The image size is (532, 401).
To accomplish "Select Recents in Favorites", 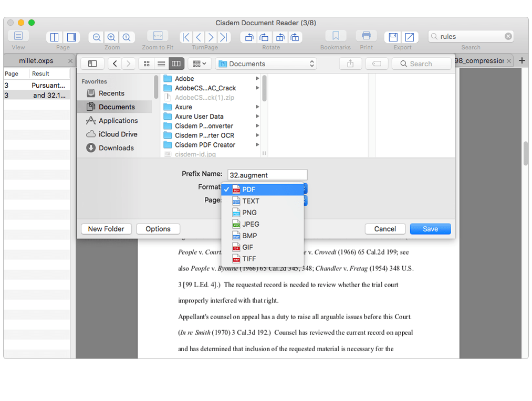I will pyautogui.click(x=114, y=93).
